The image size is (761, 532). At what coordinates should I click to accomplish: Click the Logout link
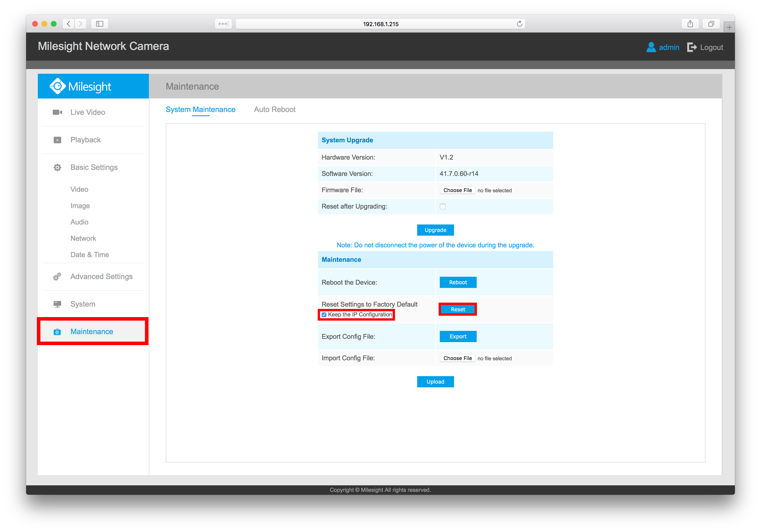coord(711,47)
